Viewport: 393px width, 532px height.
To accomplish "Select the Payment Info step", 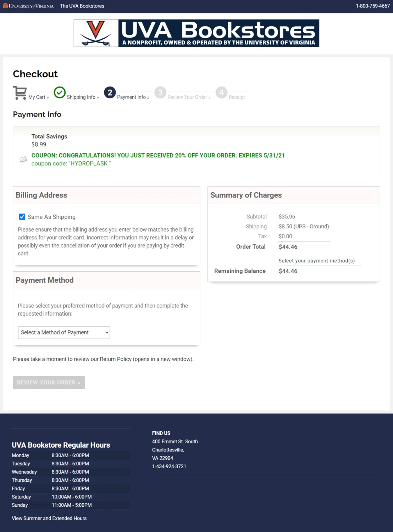I will point(133,97).
